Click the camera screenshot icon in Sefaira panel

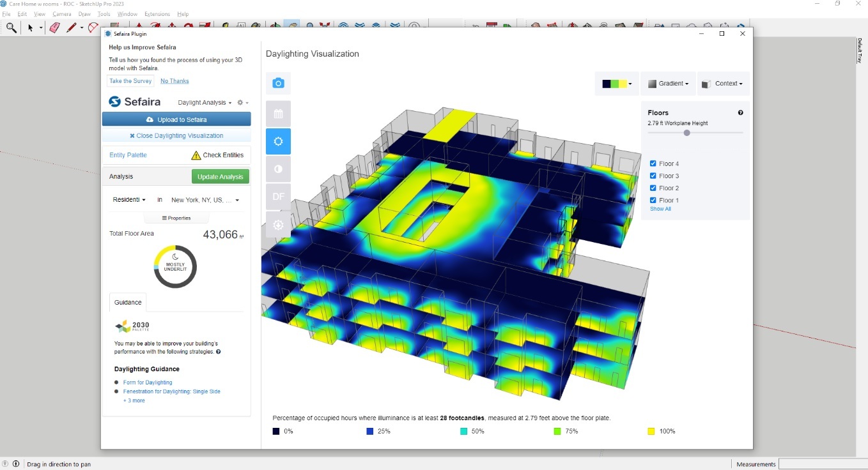coord(278,82)
